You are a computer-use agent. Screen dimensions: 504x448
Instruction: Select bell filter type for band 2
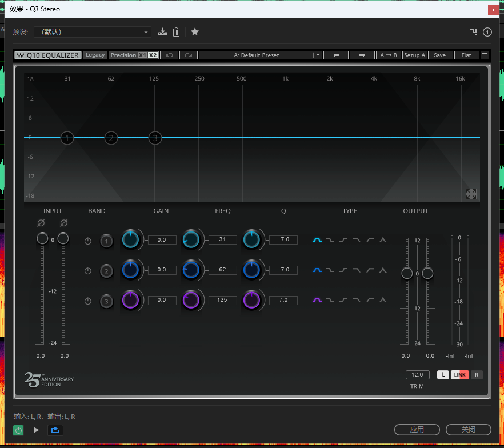pos(317,270)
